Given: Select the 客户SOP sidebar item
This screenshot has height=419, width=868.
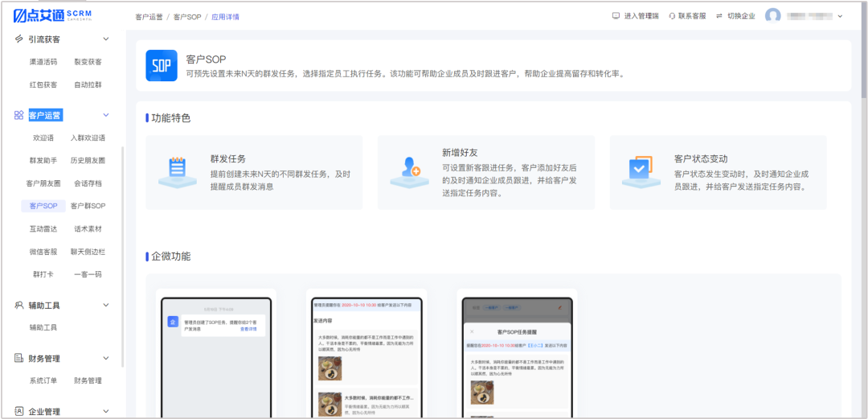Looking at the screenshot, I should [43, 206].
